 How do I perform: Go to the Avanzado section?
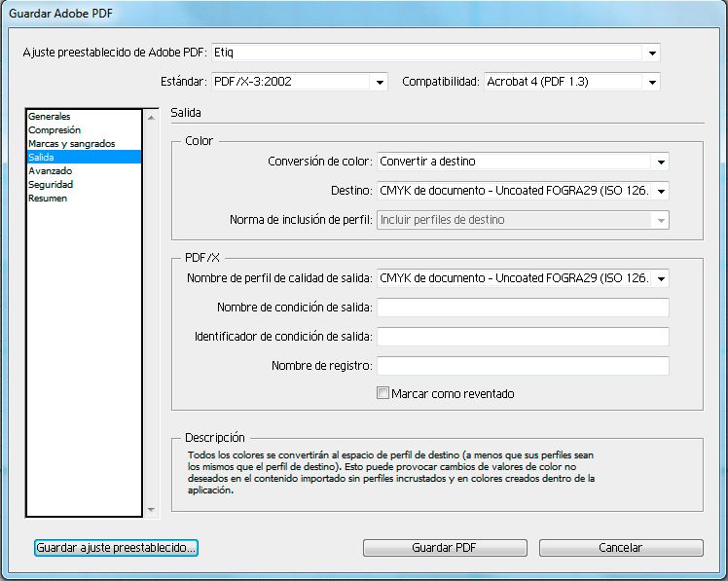pyautogui.click(x=50, y=171)
